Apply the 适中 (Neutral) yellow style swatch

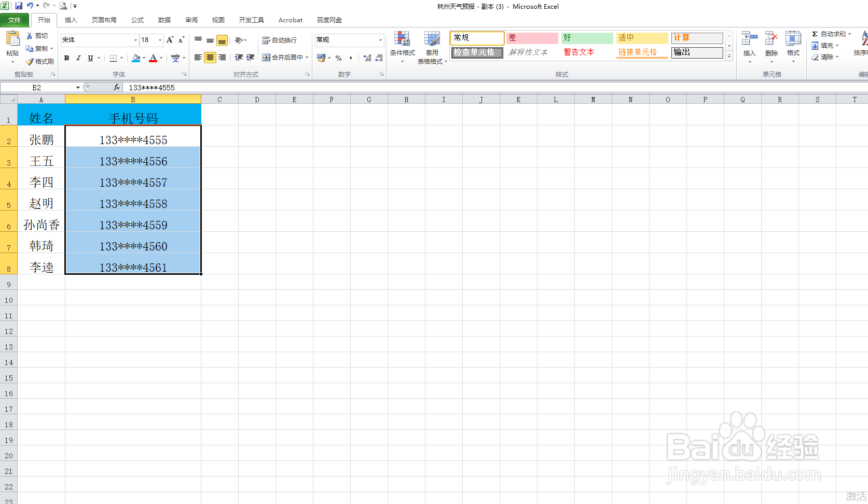click(642, 38)
